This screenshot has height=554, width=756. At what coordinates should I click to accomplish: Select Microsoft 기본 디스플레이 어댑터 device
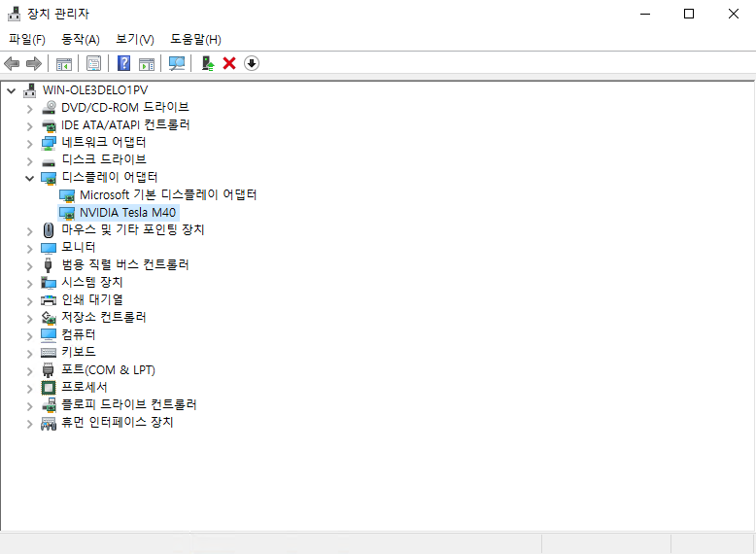tap(167, 194)
